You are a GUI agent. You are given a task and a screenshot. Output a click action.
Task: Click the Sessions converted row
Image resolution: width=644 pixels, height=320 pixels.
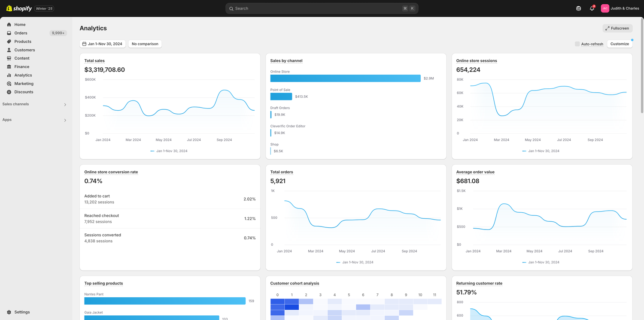pos(170,238)
